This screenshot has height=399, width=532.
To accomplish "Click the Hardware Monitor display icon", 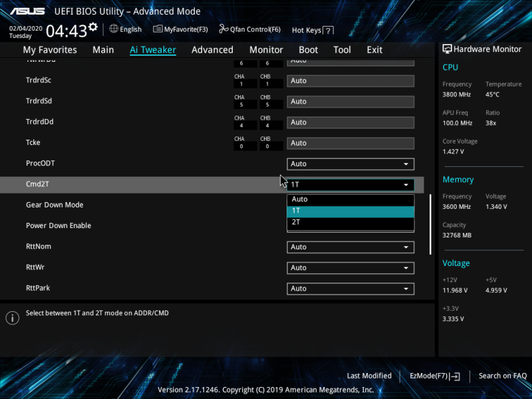I will [x=447, y=49].
